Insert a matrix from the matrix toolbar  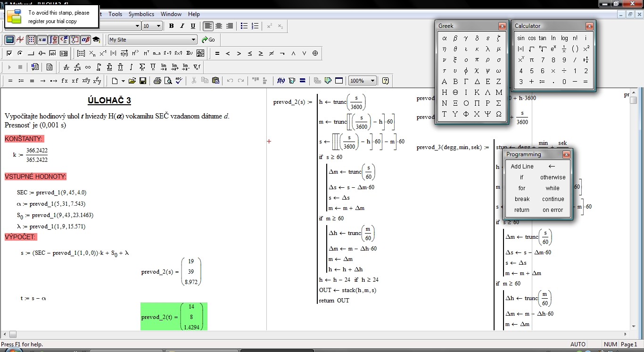point(81,53)
